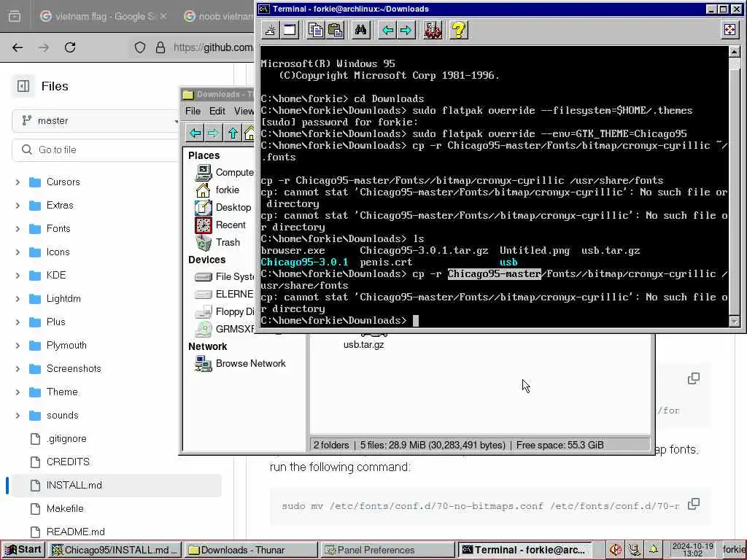Click the binoculars search icon in Terminal

click(x=360, y=31)
